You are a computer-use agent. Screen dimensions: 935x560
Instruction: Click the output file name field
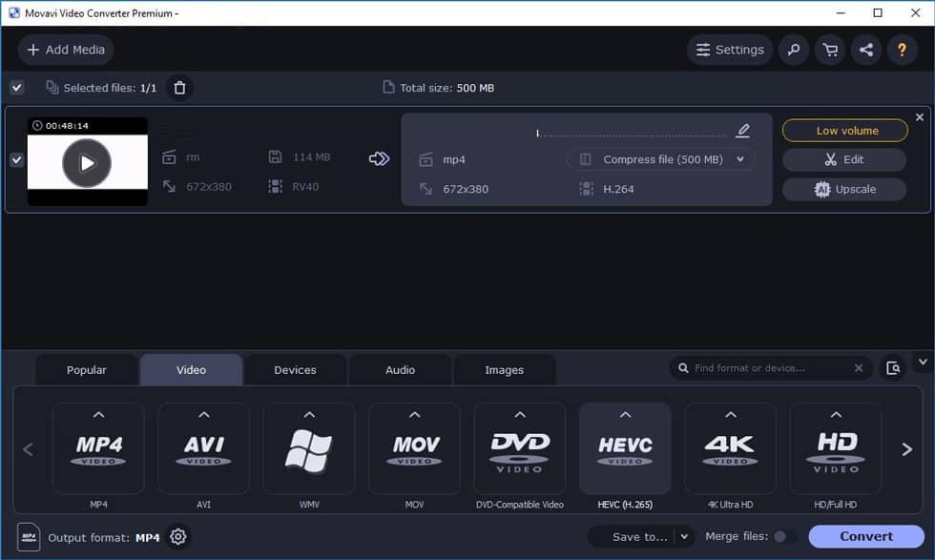[632, 132]
